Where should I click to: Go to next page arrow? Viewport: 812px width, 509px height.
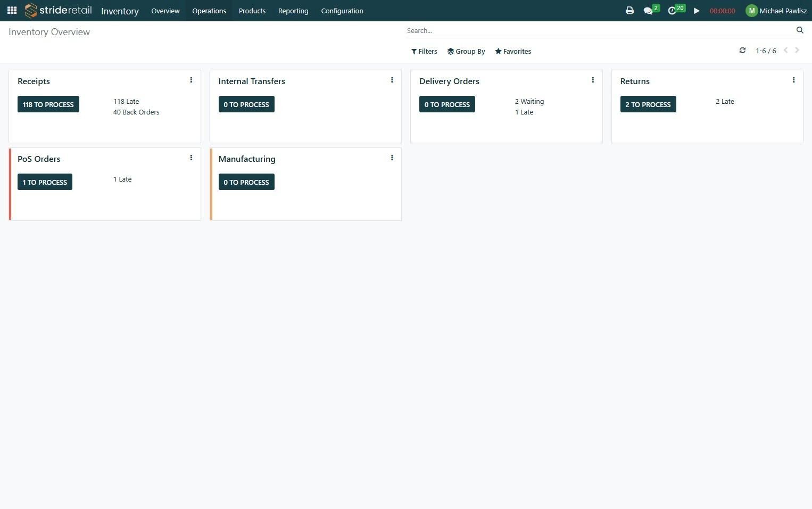tap(797, 51)
